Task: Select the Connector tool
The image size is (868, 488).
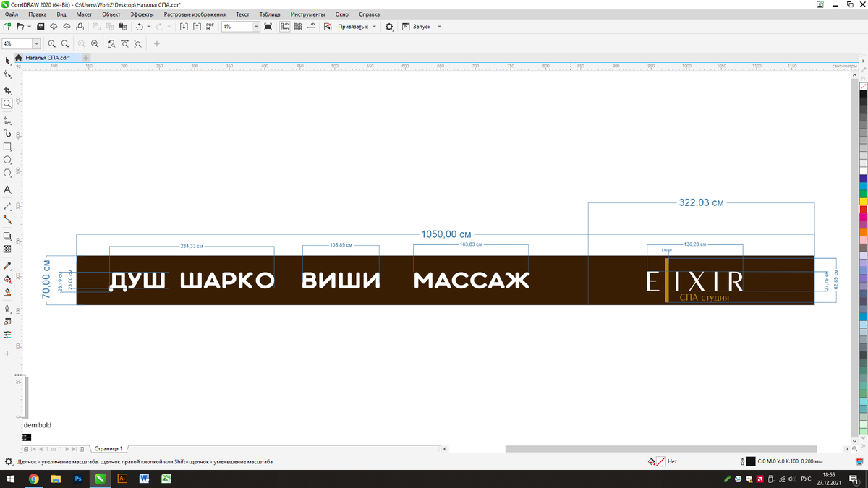Action: [x=7, y=219]
